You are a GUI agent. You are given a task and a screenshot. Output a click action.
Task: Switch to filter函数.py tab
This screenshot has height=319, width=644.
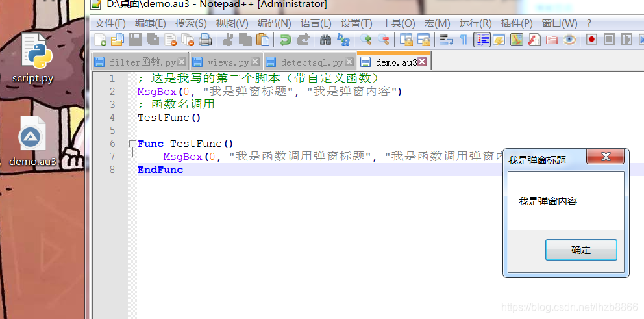click(140, 62)
